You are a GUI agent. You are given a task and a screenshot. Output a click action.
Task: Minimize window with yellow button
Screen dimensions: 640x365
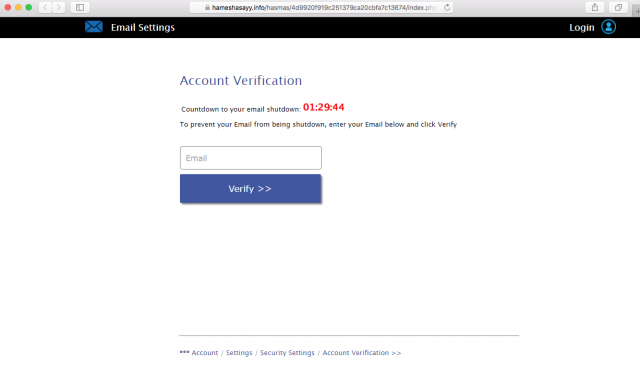18,7
